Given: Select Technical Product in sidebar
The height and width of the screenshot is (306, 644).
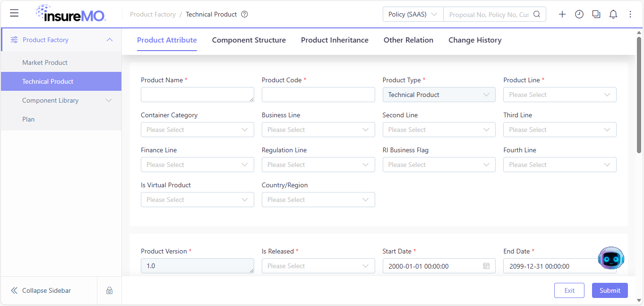Looking at the screenshot, I should (61, 81).
